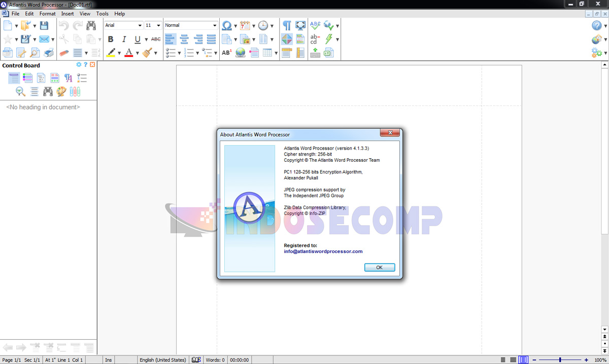609x364 pixels.
Task: Click the info@atlantiswordprocessor.com link
Action: click(x=323, y=250)
